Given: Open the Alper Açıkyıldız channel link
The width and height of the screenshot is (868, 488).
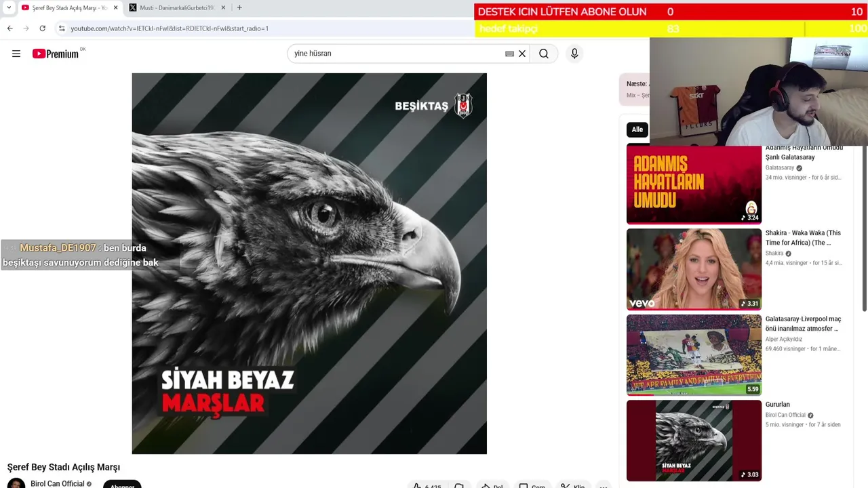Looking at the screenshot, I should (x=784, y=339).
